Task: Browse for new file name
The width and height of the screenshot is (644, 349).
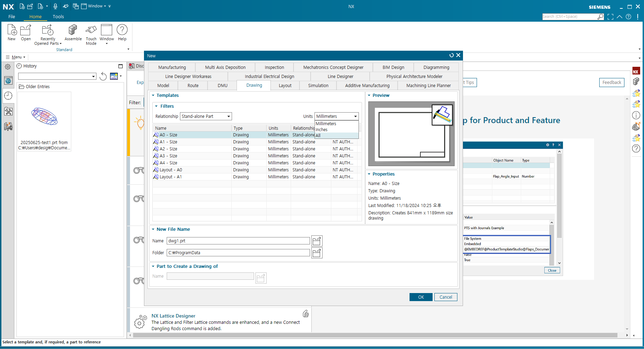Action: coord(317,241)
